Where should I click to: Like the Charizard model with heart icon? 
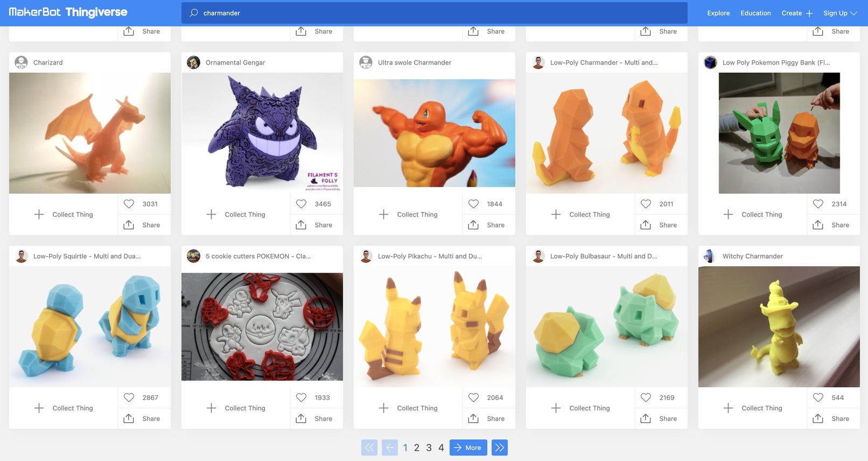coord(129,204)
